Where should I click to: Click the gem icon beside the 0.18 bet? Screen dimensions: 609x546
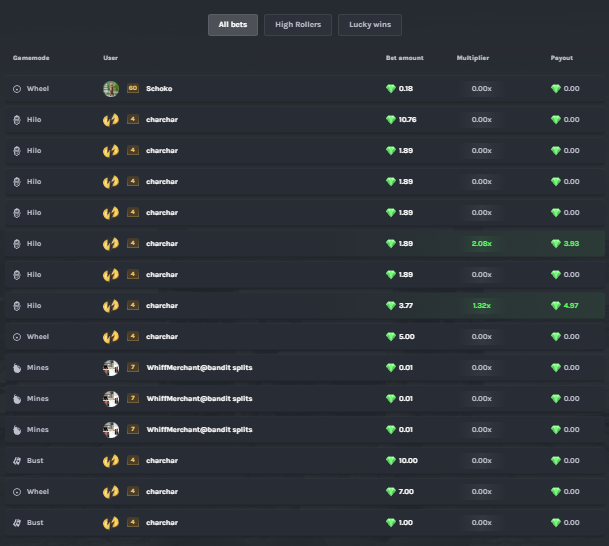391,89
